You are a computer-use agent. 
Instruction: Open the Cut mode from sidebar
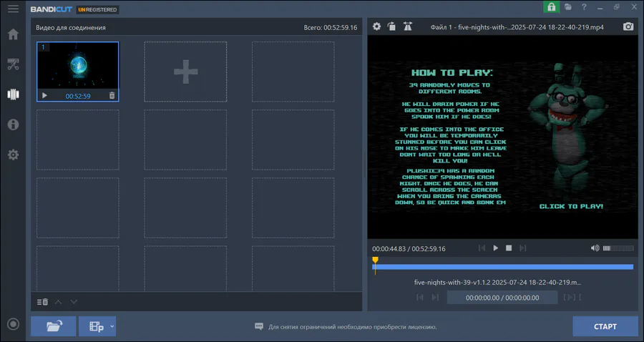pos(13,64)
